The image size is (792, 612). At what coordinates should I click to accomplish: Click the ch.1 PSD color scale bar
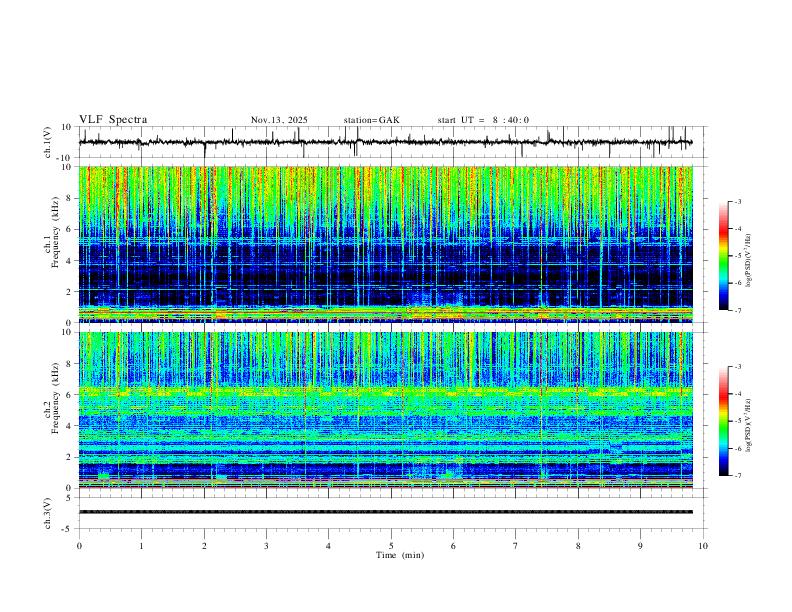723,256
